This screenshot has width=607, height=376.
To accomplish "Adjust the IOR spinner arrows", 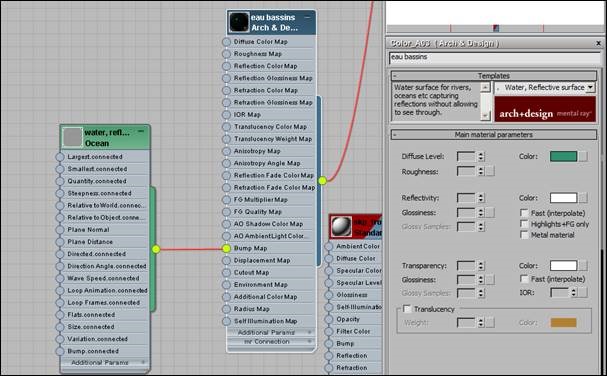I will click(574, 292).
